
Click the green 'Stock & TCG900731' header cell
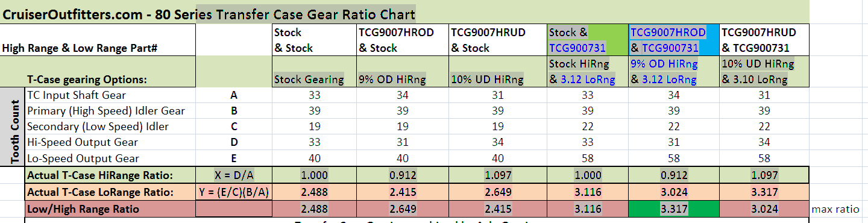[588, 40]
